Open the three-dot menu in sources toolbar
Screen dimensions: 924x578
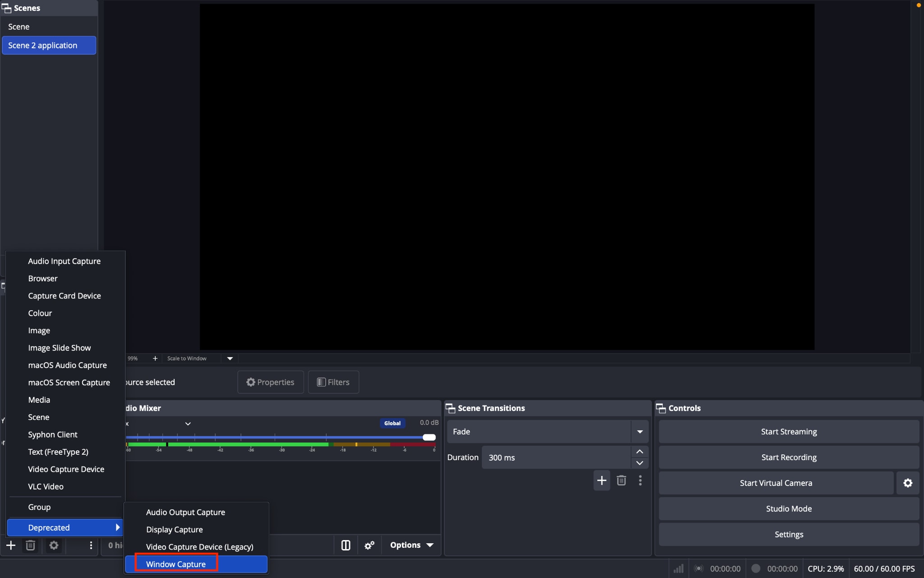pos(91,545)
